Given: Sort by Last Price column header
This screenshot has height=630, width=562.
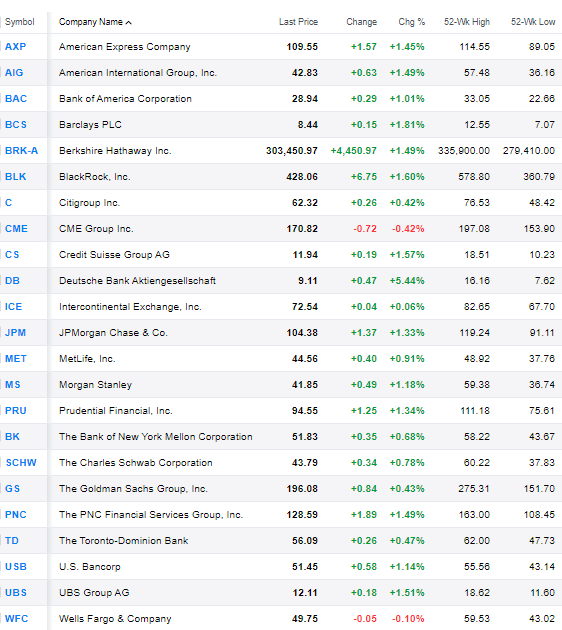Looking at the screenshot, I should 298,22.
